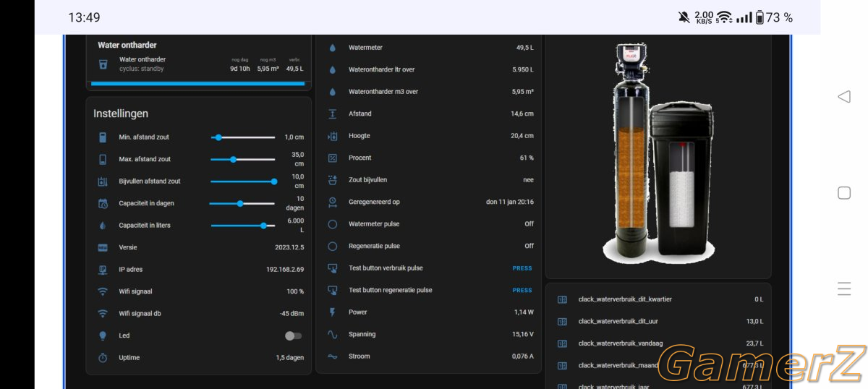The width and height of the screenshot is (868, 389).
Task: Click the Hoogte row icon
Action: 333,136
